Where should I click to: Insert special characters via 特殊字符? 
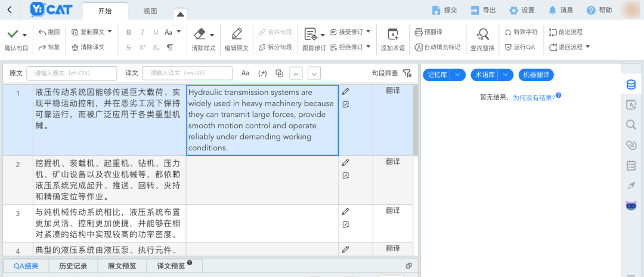click(521, 32)
